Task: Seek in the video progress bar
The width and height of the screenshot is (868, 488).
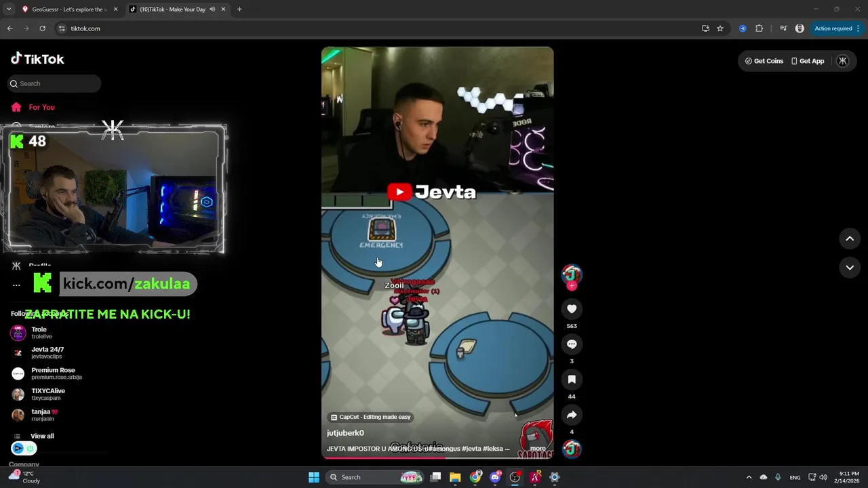Action: (437, 457)
